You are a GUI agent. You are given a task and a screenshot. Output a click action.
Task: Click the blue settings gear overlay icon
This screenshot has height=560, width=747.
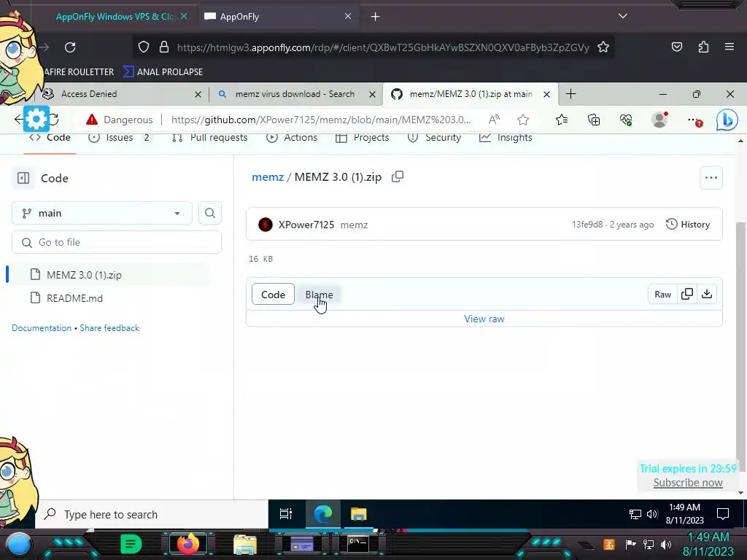[36, 119]
